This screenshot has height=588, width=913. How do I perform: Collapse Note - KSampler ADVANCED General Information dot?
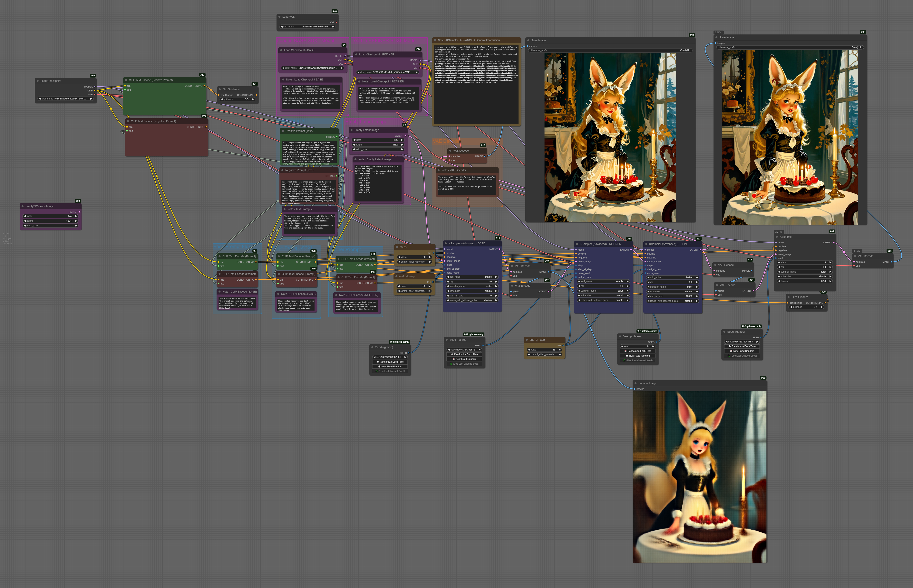[435, 40]
